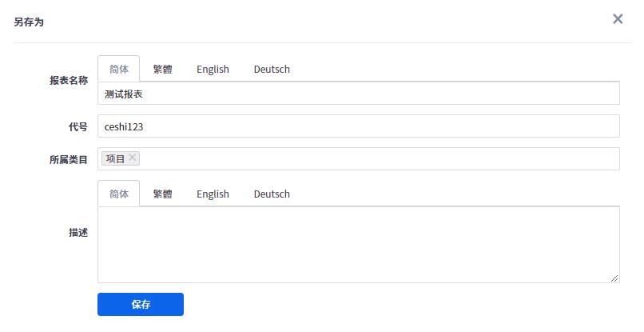Close the 另存为 dialog
Viewport: 644px width, 332px height.
tap(618, 19)
